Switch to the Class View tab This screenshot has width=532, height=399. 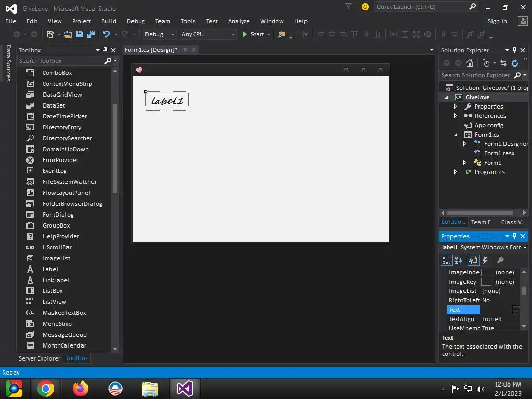[x=513, y=222]
